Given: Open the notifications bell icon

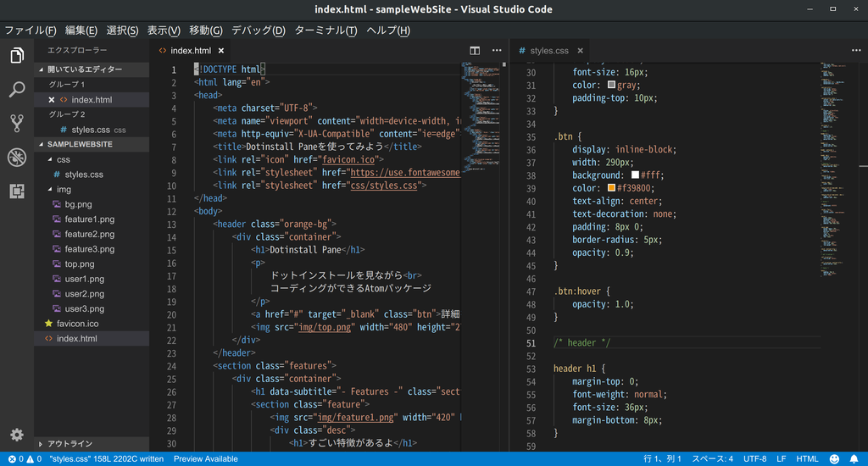Looking at the screenshot, I should click(854, 459).
